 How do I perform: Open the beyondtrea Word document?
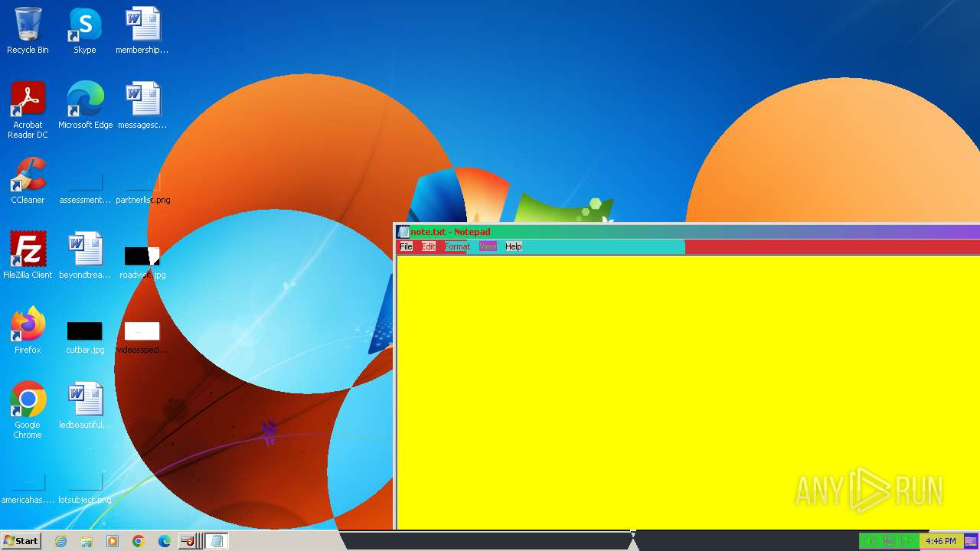click(85, 256)
